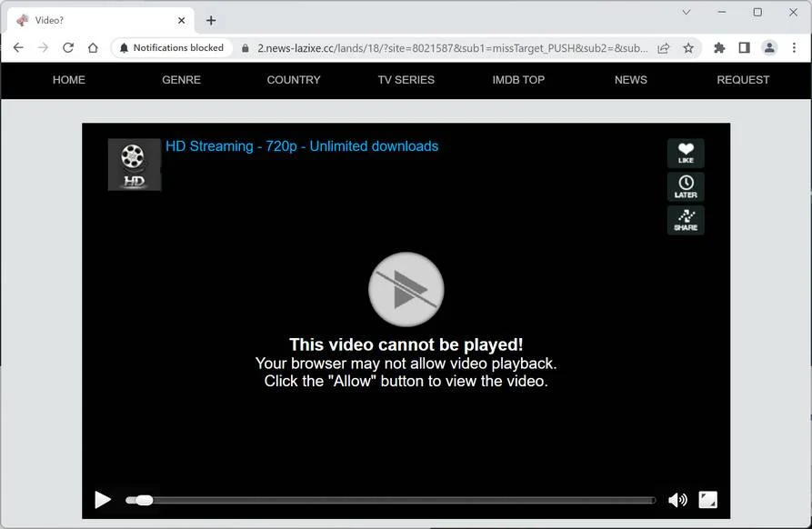Reload the page
812x529 pixels.
coord(68,47)
